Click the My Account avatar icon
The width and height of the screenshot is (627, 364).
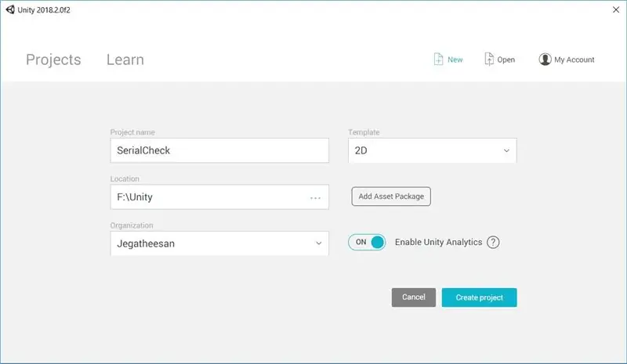tap(545, 59)
